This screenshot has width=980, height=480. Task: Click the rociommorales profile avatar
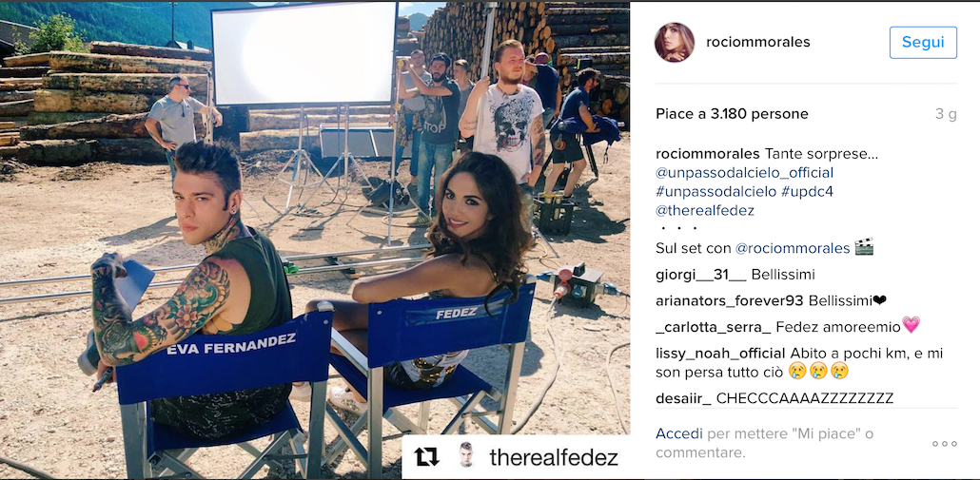point(675,43)
